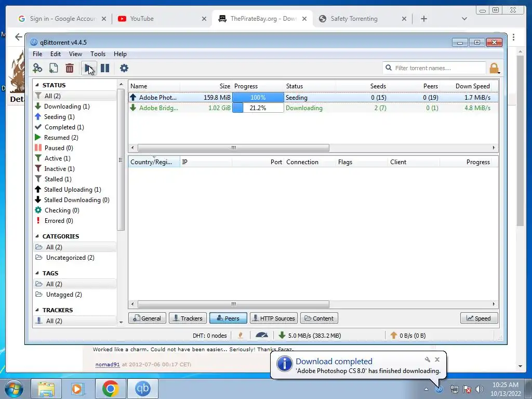Filter by Completed (1)

[75, 127]
